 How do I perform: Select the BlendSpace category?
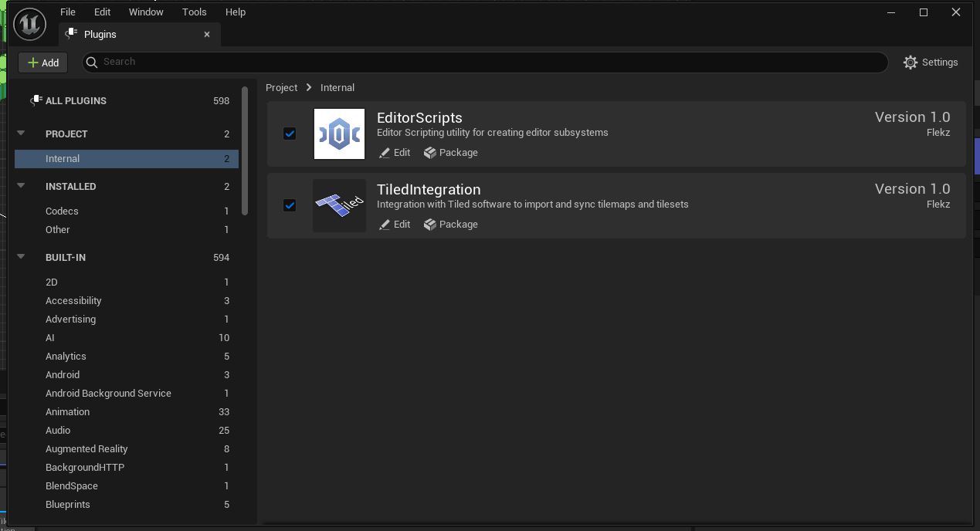[127, 485]
